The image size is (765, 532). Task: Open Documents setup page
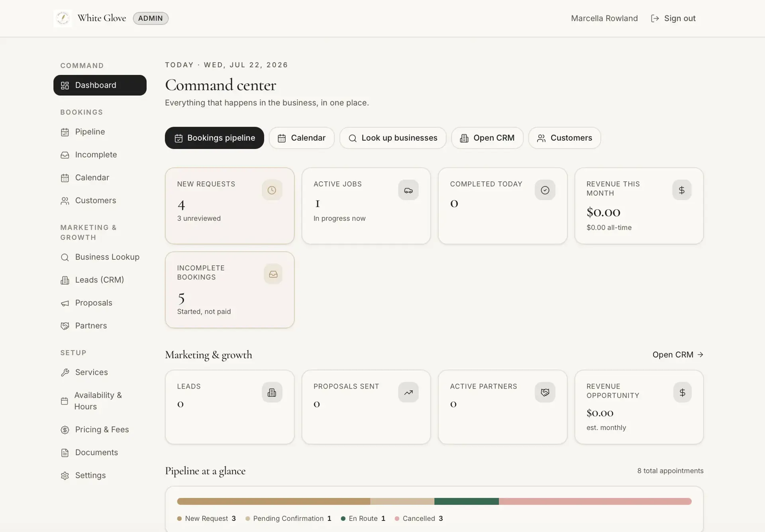(100, 453)
